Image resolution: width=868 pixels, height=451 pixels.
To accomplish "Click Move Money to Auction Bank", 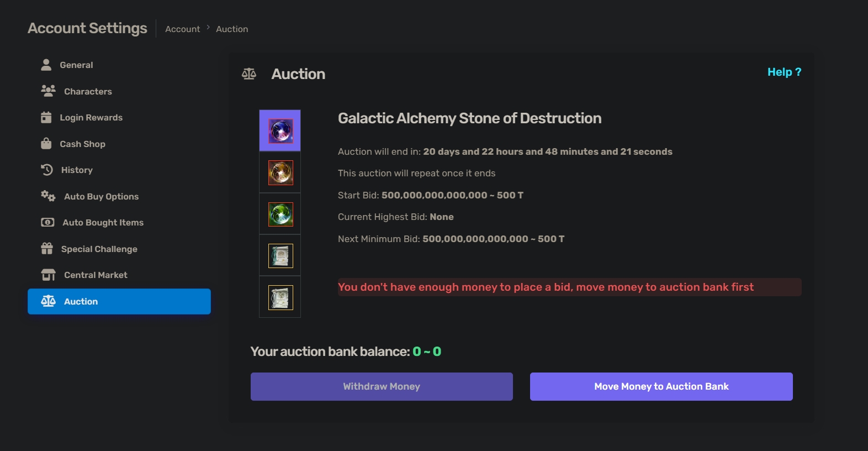I will click(661, 386).
